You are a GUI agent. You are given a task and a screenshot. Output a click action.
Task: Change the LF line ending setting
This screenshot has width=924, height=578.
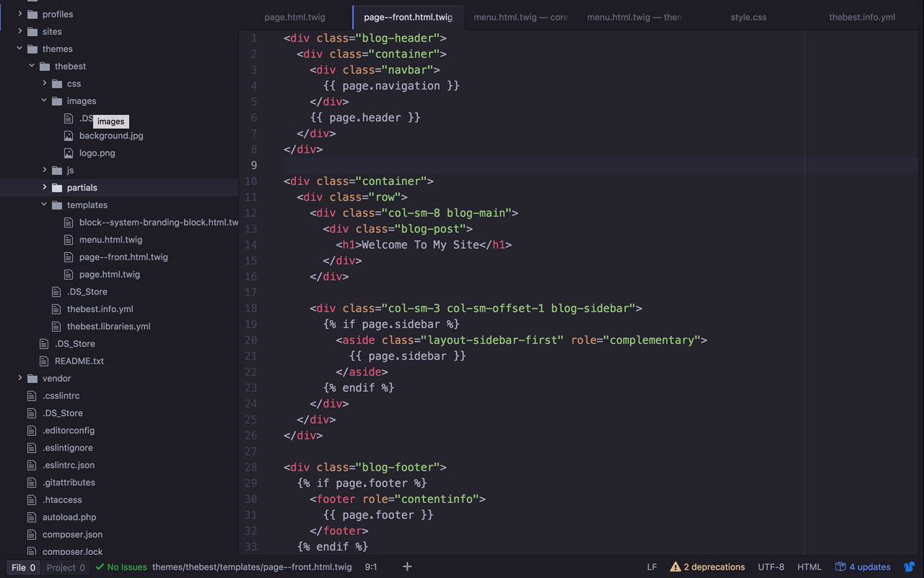[652, 567]
